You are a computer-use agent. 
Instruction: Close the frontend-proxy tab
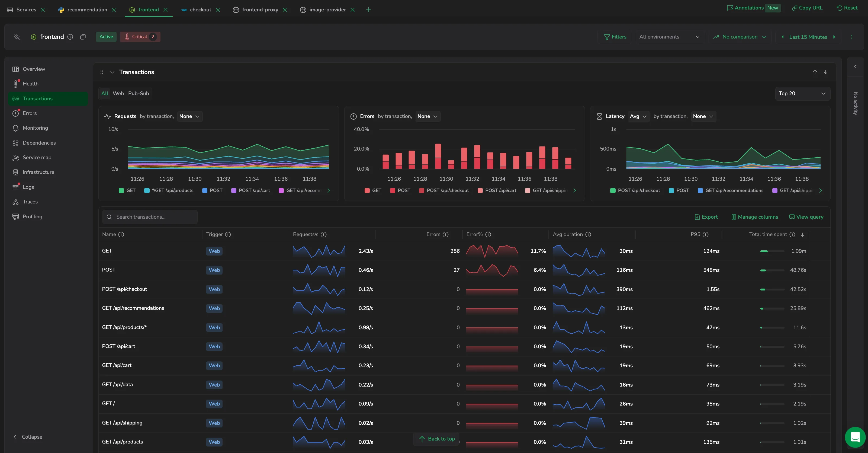pos(285,10)
